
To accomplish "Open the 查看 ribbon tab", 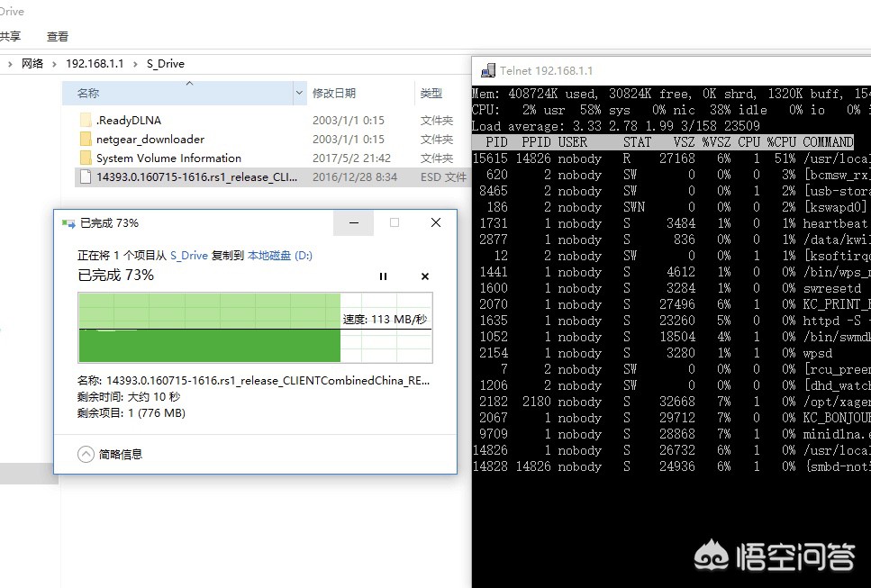I will coord(58,37).
